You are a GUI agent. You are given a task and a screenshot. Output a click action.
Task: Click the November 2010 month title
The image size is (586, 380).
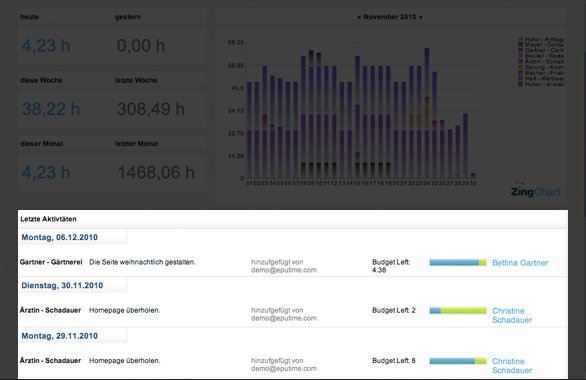tap(390, 17)
